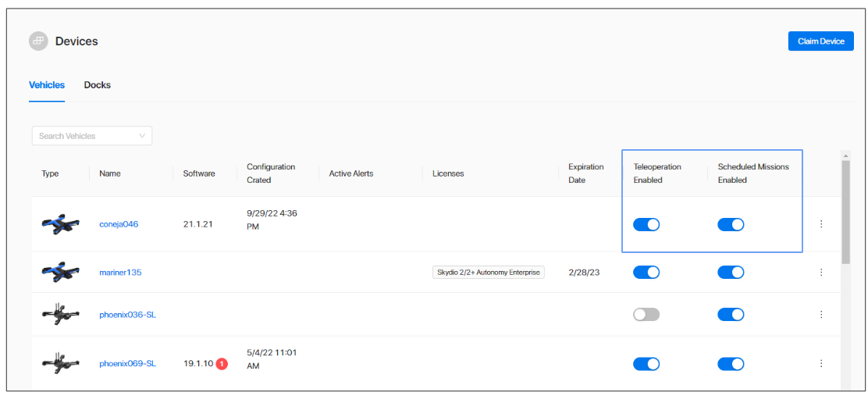The width and height of the screenshot is (868, 396).
Task: Toggle Teleoperation for mariner135
Action: [x=646, y=272]
